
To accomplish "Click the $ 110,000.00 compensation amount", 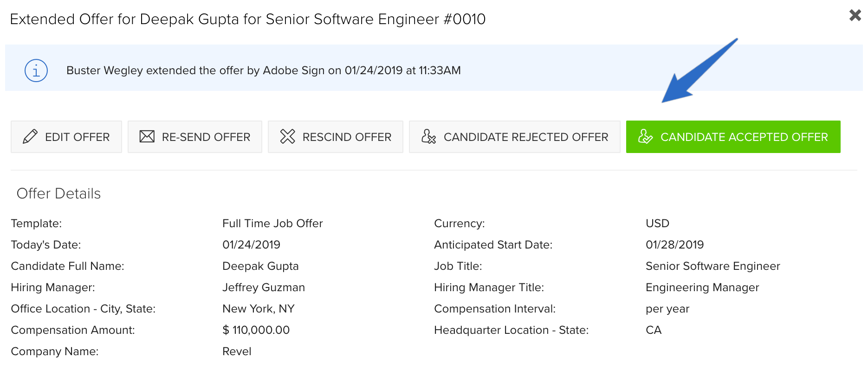I will [x=256, y=330].
